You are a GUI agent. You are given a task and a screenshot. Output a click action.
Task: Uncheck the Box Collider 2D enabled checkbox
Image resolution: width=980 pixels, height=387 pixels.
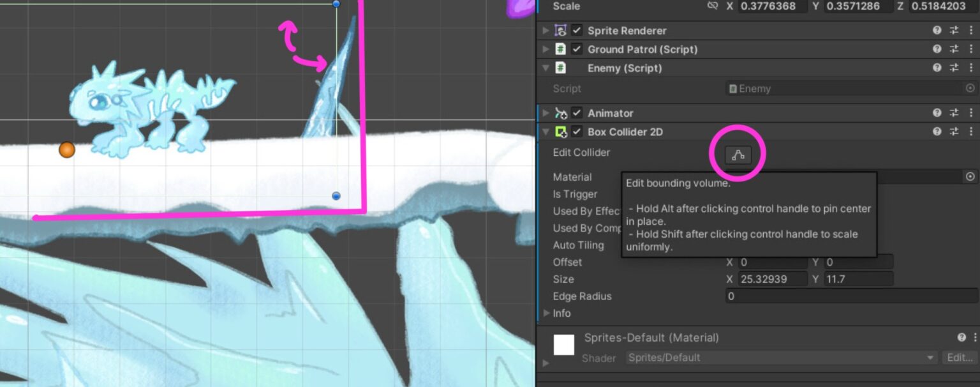pos(575,132)
